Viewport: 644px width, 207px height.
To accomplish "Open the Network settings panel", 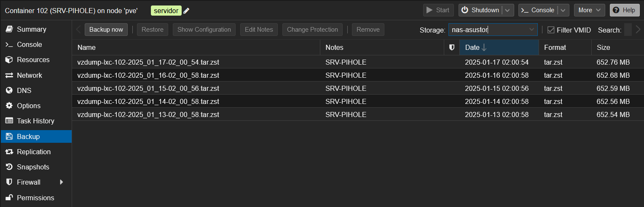I will (x=29, y=75).
